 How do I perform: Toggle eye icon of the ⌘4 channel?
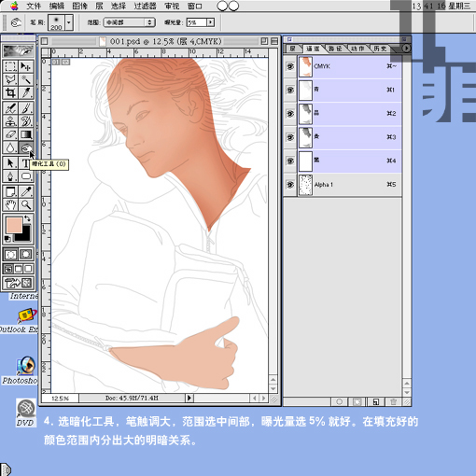point(290,161)
